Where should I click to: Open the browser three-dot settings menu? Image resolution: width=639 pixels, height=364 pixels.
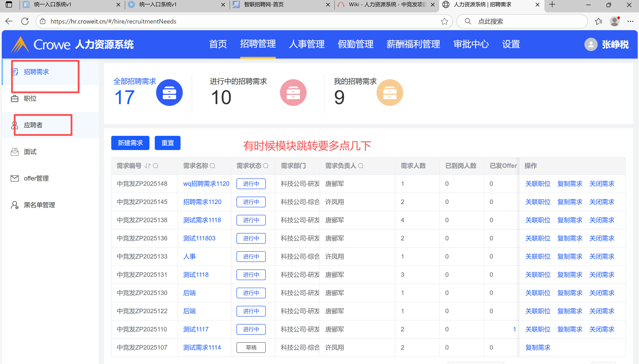click(x=630, y=21)
